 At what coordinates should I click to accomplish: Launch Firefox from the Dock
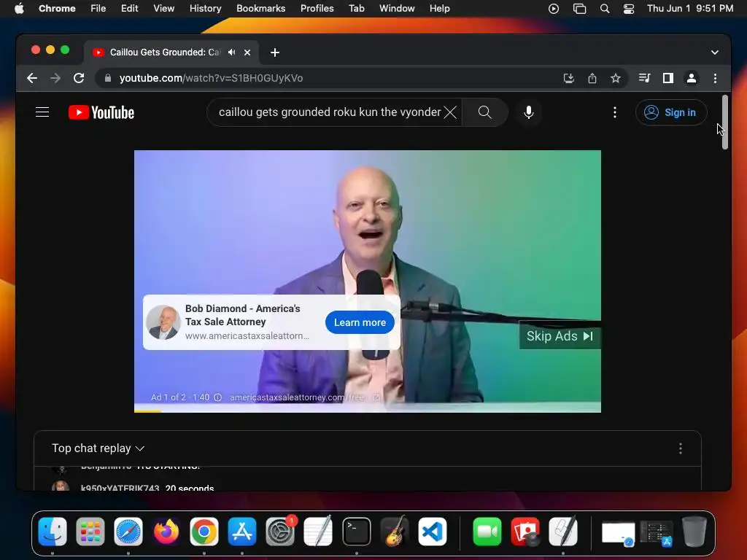tap(166, 531)
